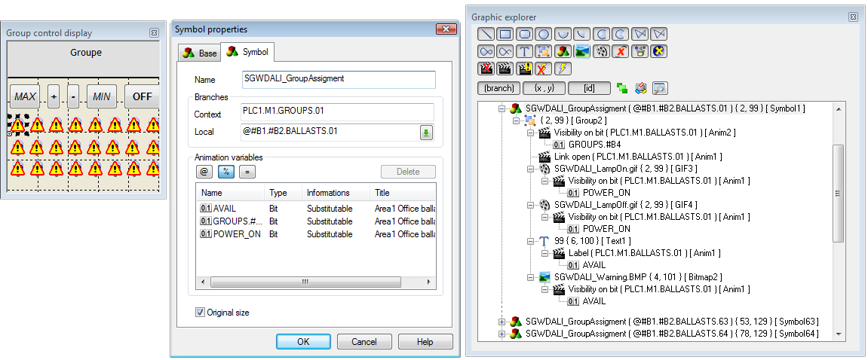Collapse the SGWDALI_LampOn.gif tree node
The image size is (868, 360).
pos(530,169)
